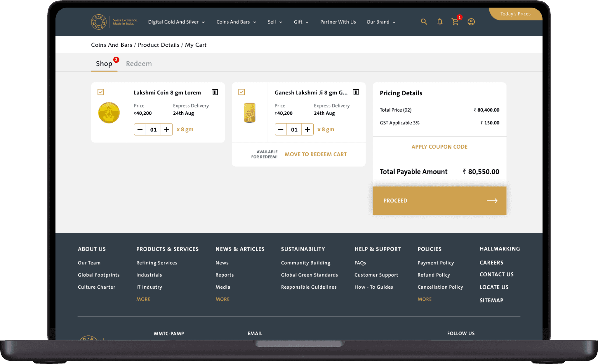The height and width of the screenshot is (364, 598).
Task: Uncheck the Lakshmi Coin item checkbox
Action: (101, 92)
